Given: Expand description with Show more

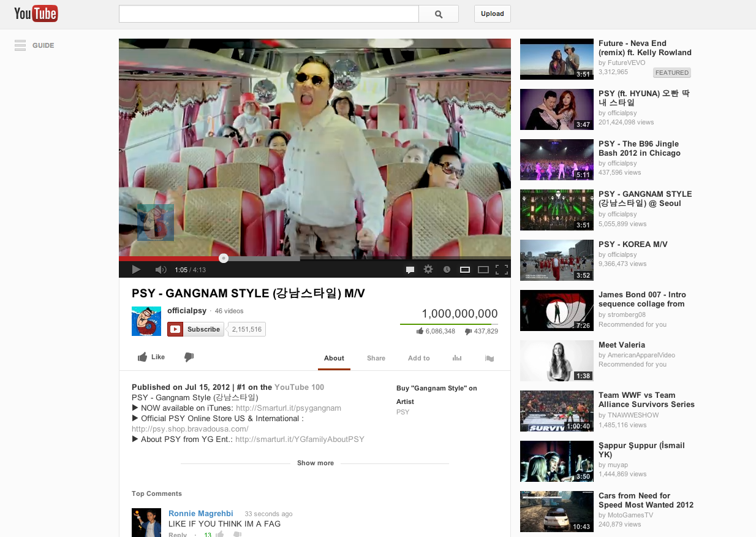Looking at the screenshot, I should (315, 463).
